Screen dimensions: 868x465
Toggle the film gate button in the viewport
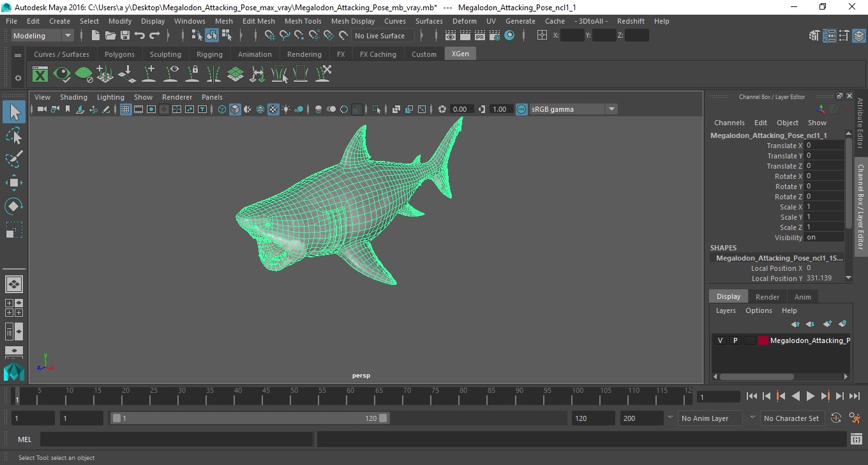click(138, 109)
